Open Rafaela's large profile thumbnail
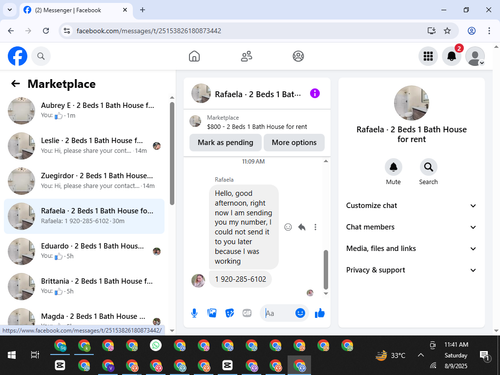The height and width of the screenshot is (375, 500). tap(411, 103)
